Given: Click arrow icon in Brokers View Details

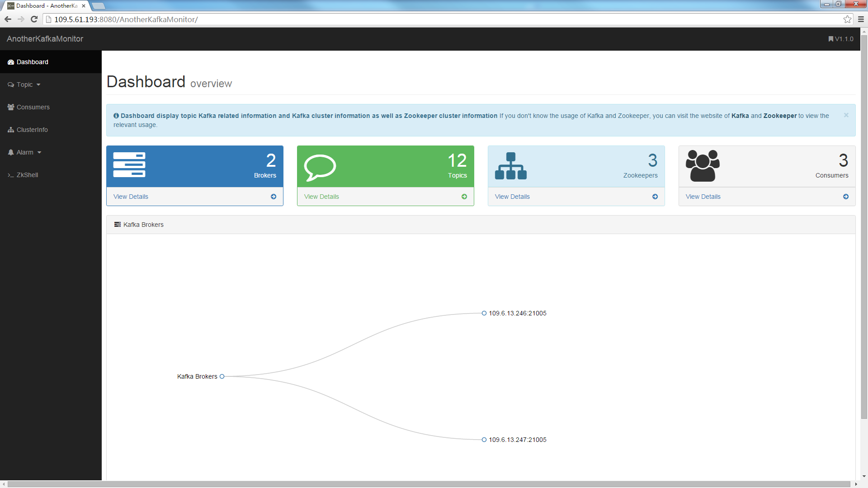Looking at the screenshot, I should tap(274, 197).
